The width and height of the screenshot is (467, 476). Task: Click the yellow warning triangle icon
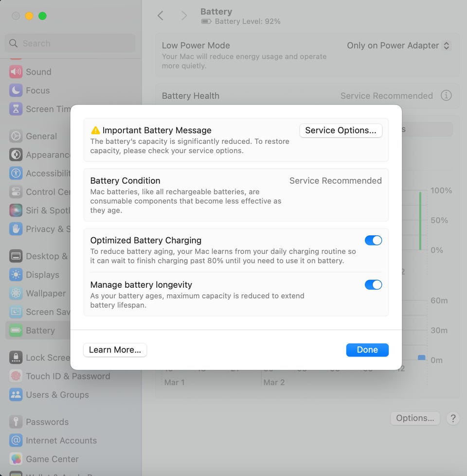pos(95,130)
